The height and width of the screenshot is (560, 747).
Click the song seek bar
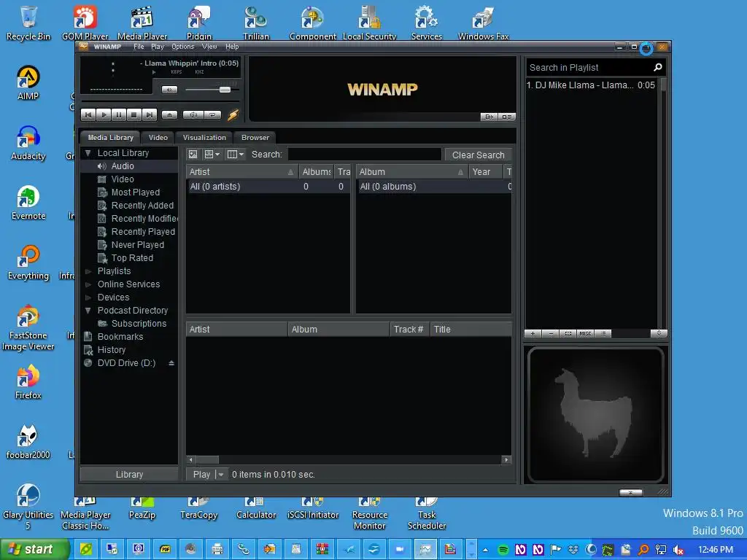point(160,101)
